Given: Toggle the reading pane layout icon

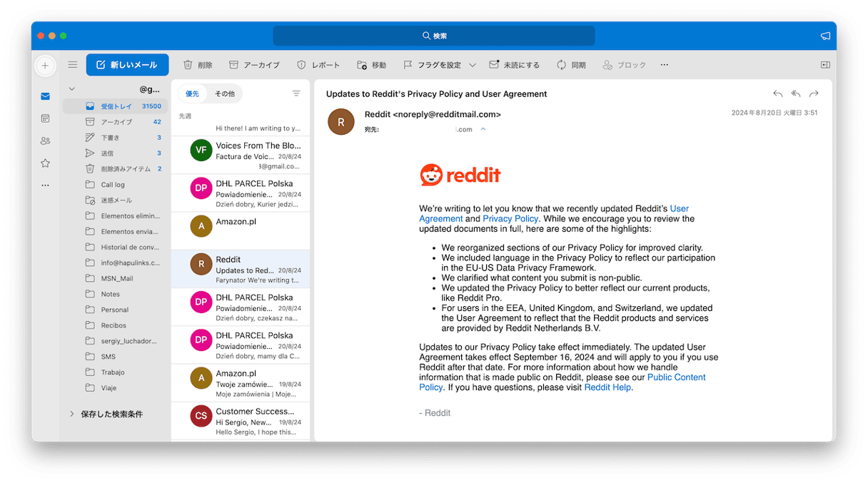Looking at the screenshot, I should click(825, 65).
